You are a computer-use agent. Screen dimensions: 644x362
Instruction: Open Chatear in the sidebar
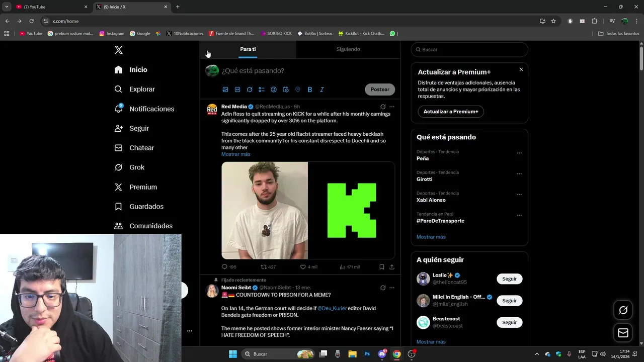(x=134, y=148)
